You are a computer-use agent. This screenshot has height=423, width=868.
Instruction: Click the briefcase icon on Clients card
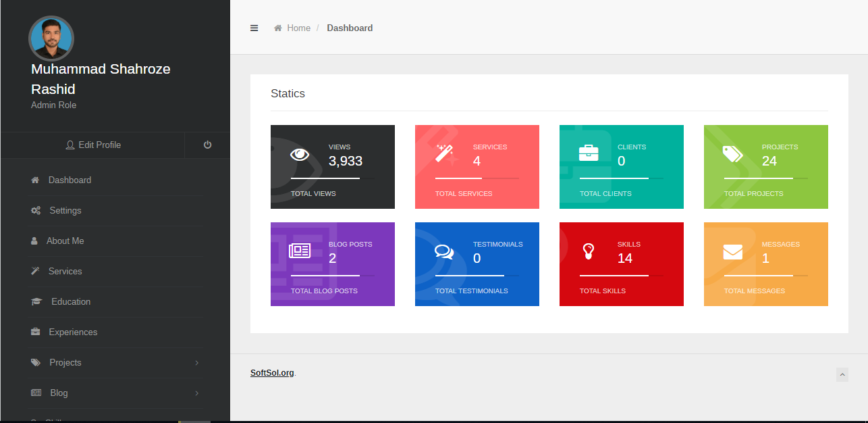coord(589,153)
